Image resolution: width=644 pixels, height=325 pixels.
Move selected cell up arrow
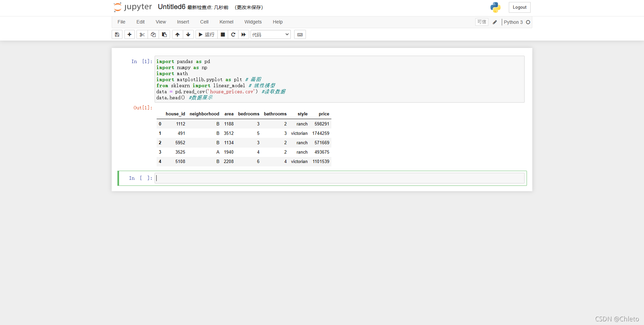[177, 35]
